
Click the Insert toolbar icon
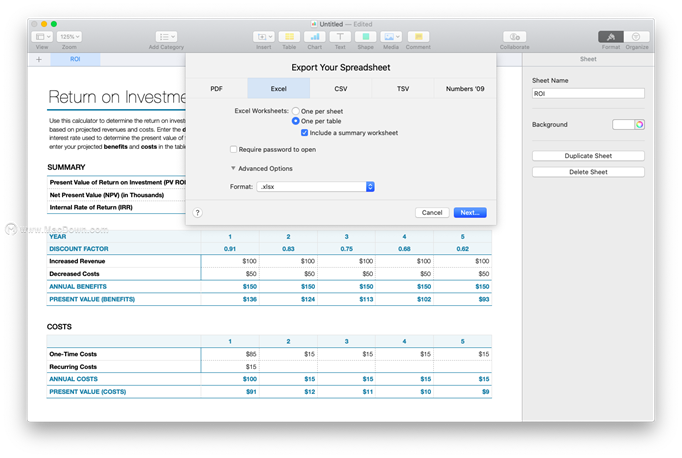coord(263,37)
